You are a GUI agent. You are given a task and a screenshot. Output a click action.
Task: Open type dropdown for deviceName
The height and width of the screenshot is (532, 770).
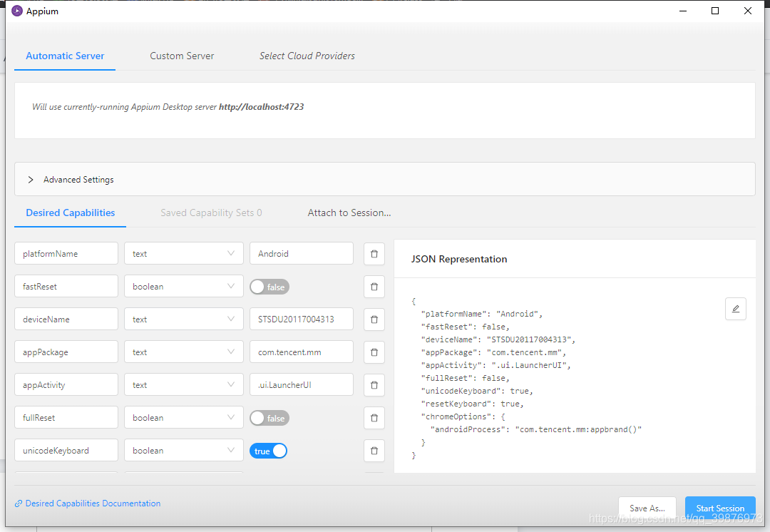click(x=184, y=319)
